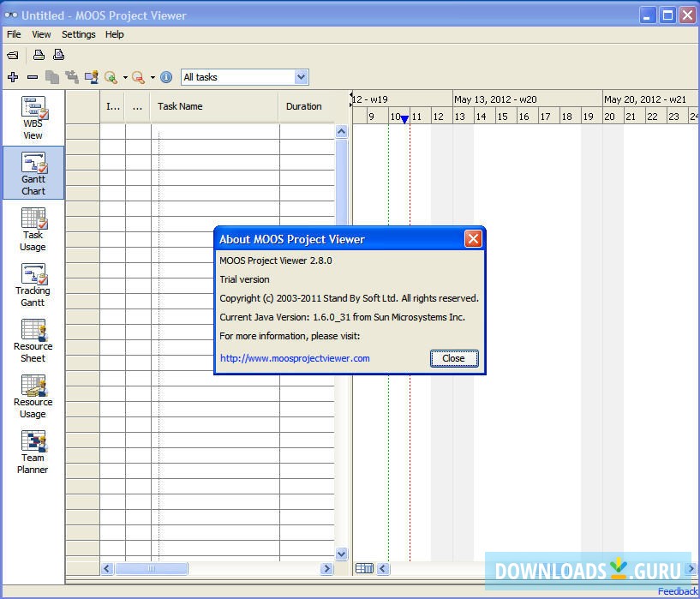
Task: Open the Settings menu
Action: pos(78,34)
